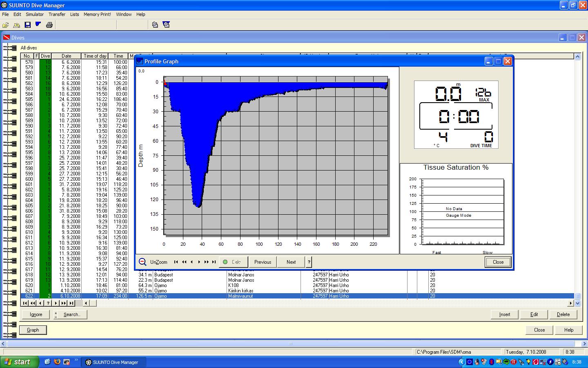Open the Help menu

pos(141,14)
